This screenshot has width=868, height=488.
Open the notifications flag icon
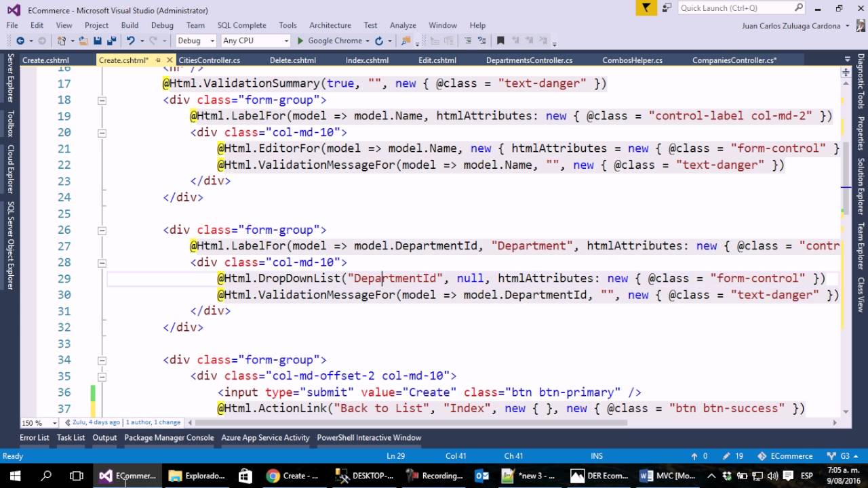[646, 8]
